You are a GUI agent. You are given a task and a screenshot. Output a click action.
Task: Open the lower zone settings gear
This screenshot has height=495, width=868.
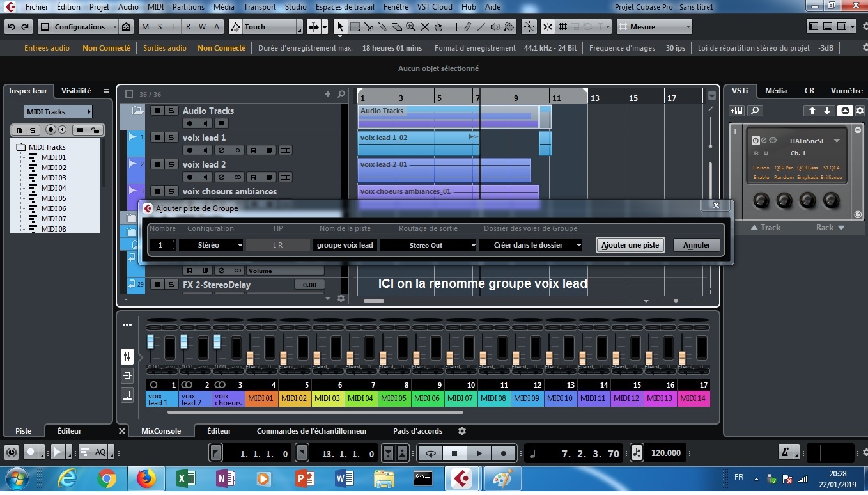tap(462, 431)
